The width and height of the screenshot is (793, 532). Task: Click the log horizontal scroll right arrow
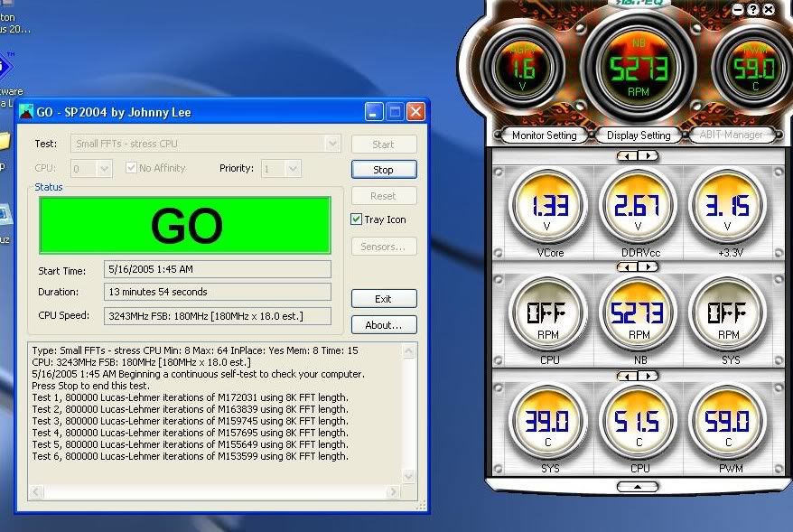394,491
